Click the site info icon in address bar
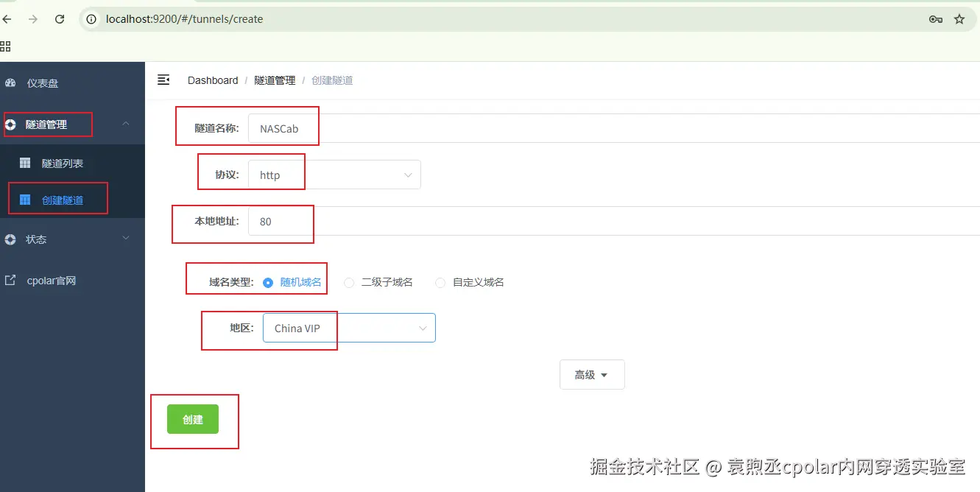980x492 pixels. tap(91, 19)
